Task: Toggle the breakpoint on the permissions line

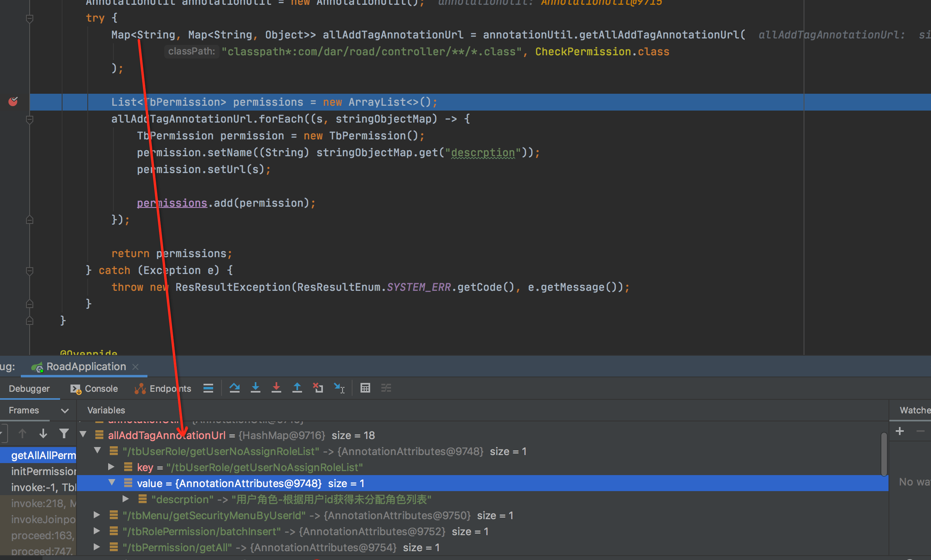Action: click(x=13, y=102)
